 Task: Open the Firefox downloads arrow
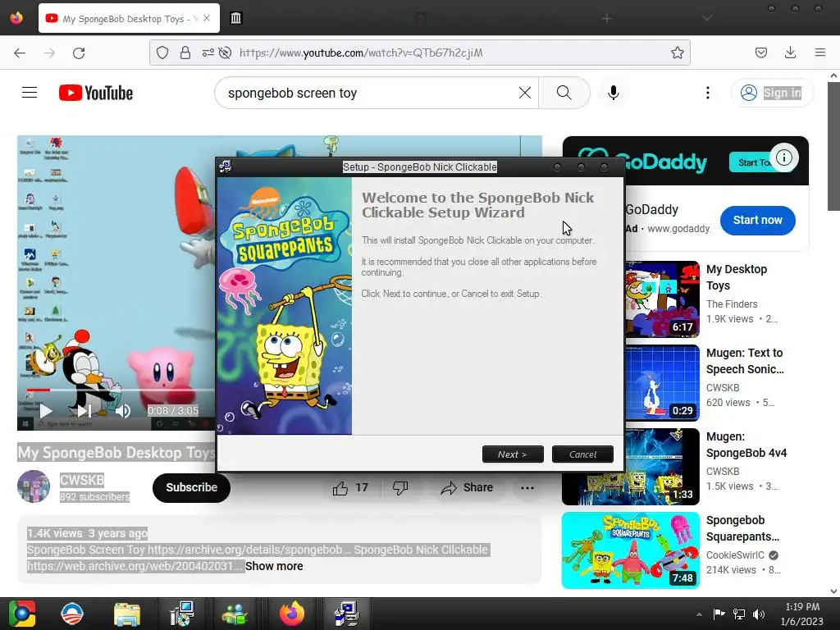(x=790, y=52)
